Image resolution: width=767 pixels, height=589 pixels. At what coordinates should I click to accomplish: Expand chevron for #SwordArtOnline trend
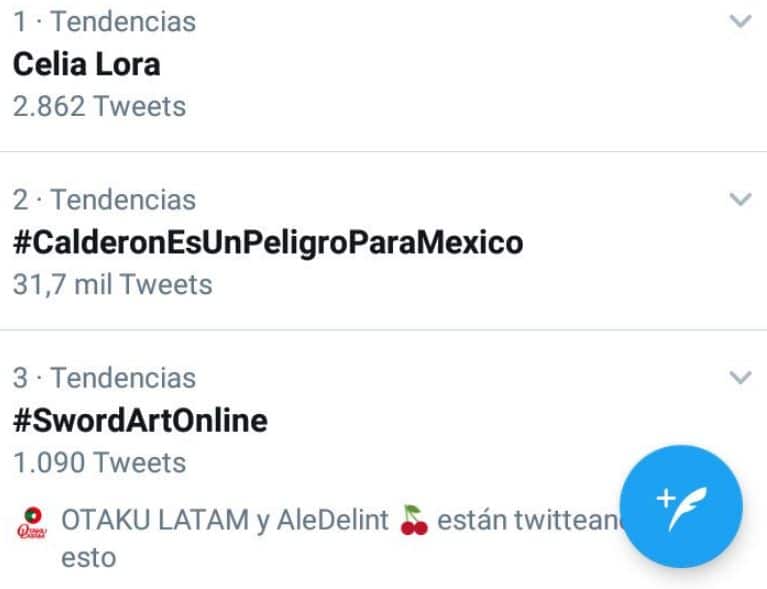click(740, 377)
